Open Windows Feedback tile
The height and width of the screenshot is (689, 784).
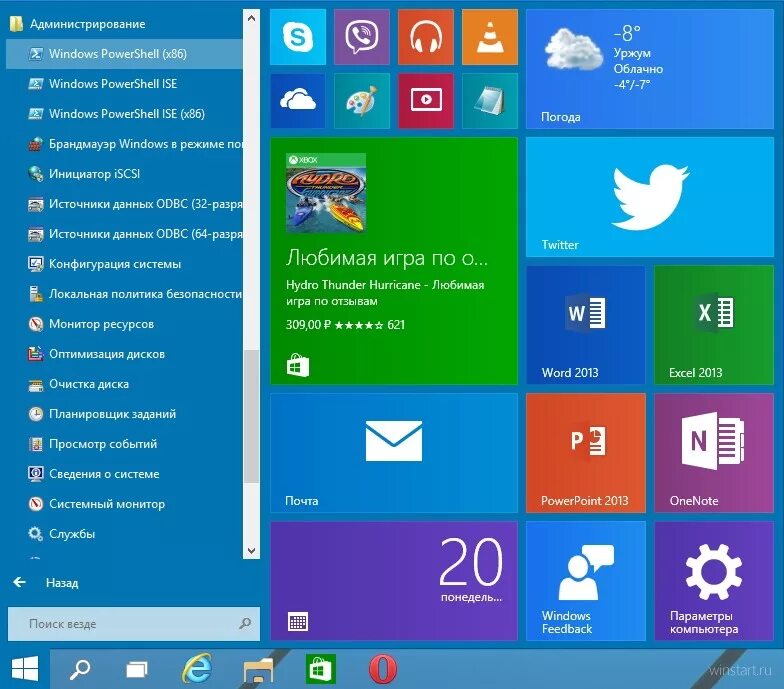586,581
